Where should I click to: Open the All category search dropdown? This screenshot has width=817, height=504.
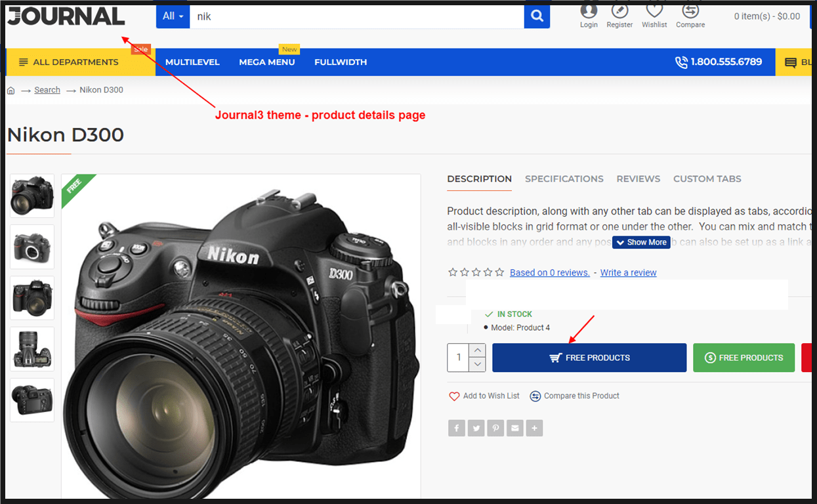(173, 16)
